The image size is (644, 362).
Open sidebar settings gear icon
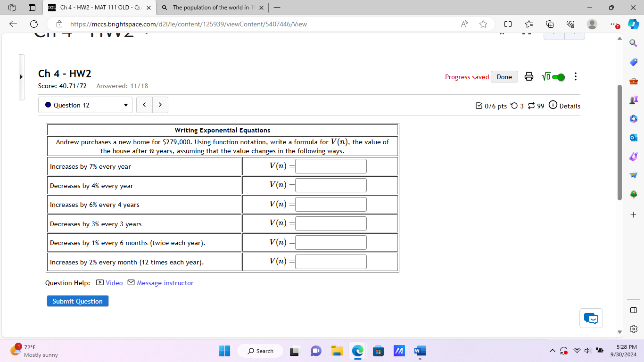click(x=633, y=329)
